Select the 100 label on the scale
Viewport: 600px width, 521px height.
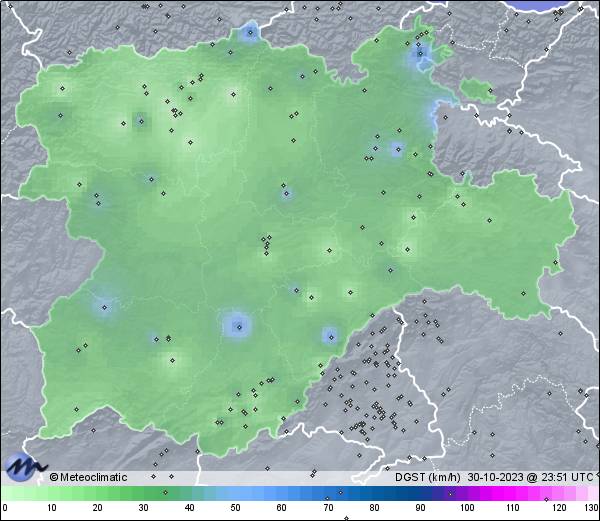(x=467, y=508)
